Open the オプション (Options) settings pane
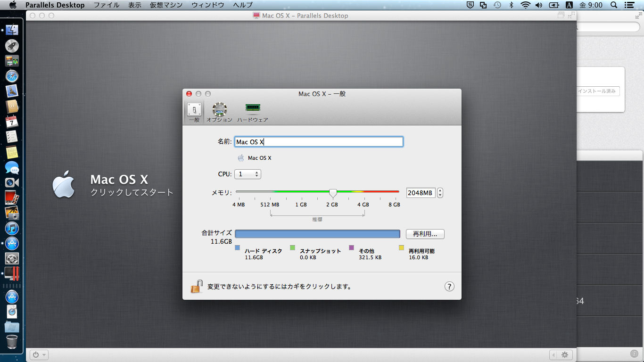This screenshot has height=362, width=644. (x=219, y=113)
